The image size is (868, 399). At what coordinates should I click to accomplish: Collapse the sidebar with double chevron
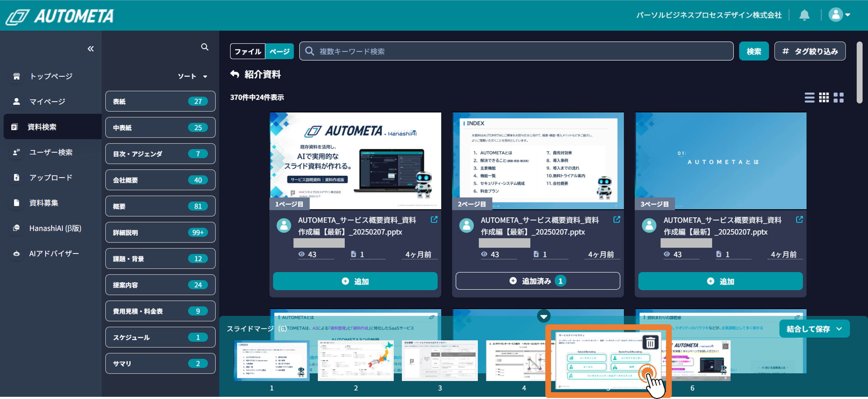point(91,49)
